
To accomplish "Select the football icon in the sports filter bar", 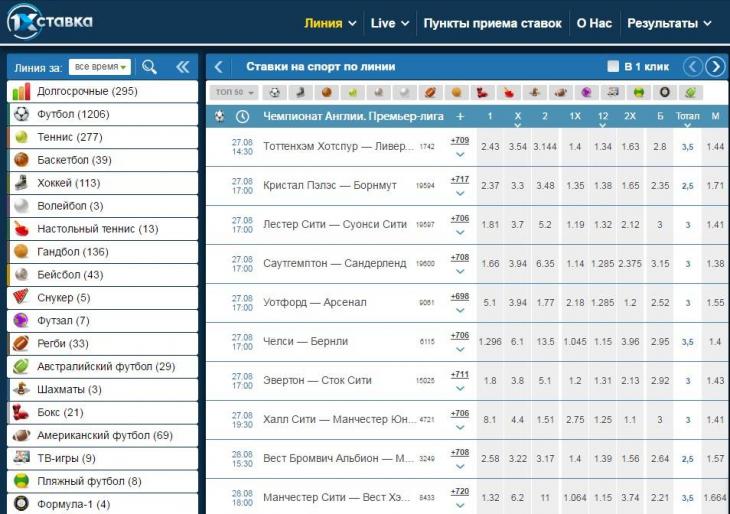I will click(274, 92).
